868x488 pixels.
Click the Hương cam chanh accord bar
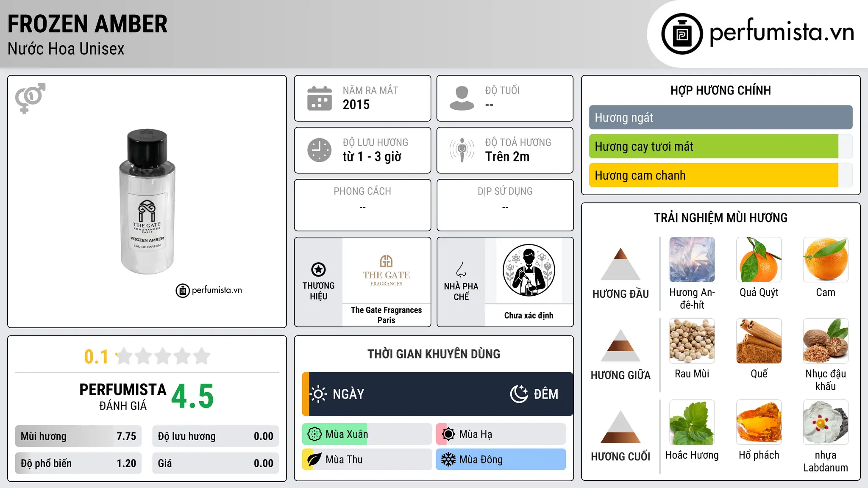pyautogui.click(x=721, y=175)
